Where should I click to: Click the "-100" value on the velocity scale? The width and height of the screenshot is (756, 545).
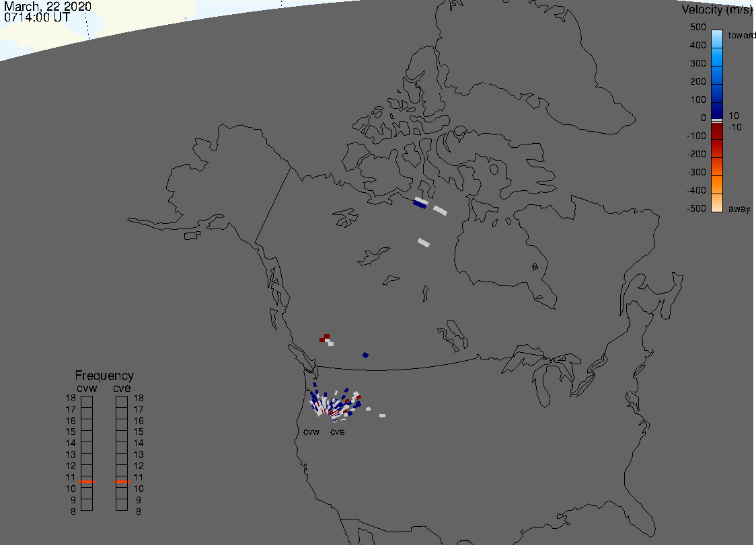pyautogui.click(x=696, y=136)
